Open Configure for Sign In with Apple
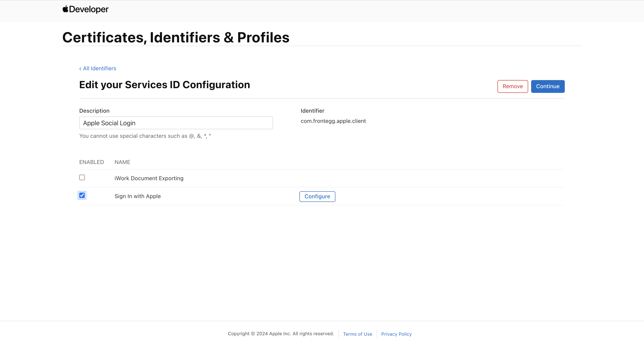The image size is (644, 351). click(x=317, y=197)
